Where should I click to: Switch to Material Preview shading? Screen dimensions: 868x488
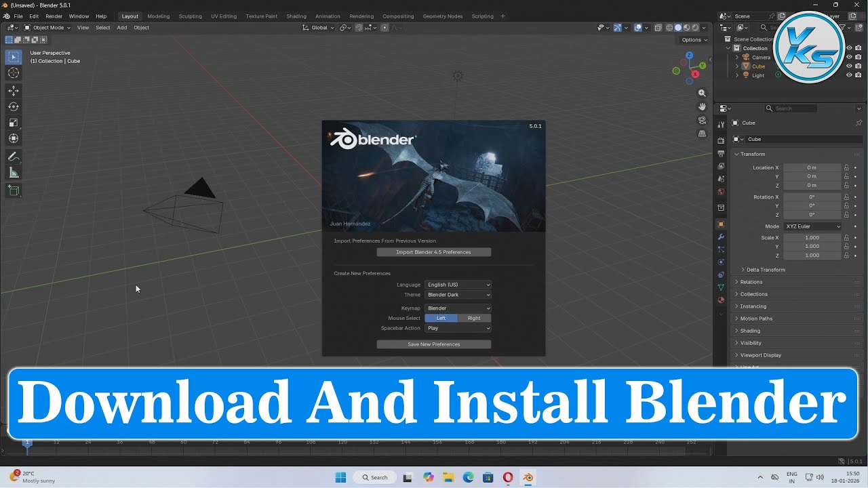pos(686,28)
